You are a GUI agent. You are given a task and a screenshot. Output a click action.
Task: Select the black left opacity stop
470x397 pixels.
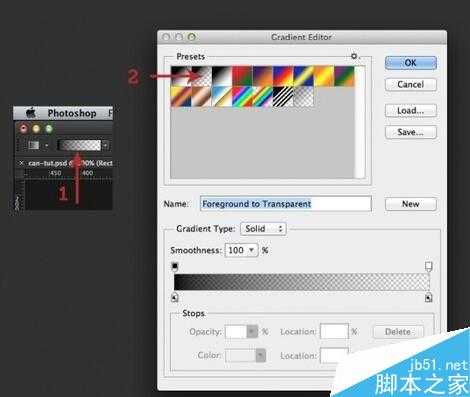coord(175,266)
